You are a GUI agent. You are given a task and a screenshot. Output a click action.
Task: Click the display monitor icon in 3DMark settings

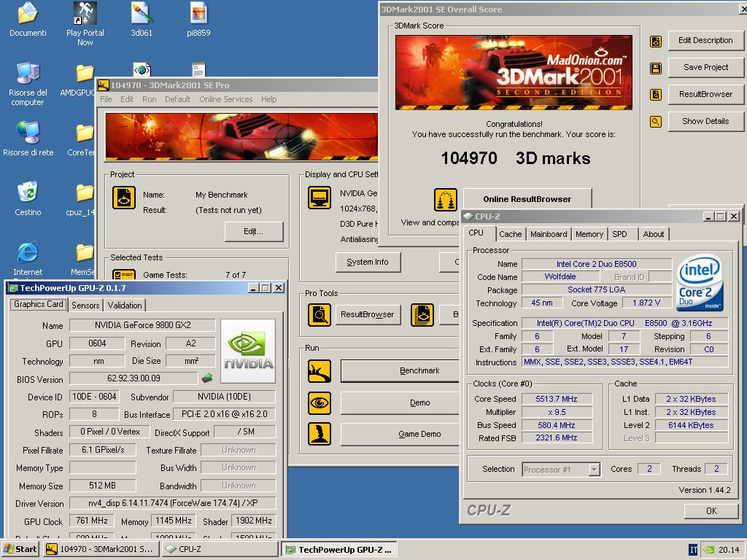pos(320,198)
